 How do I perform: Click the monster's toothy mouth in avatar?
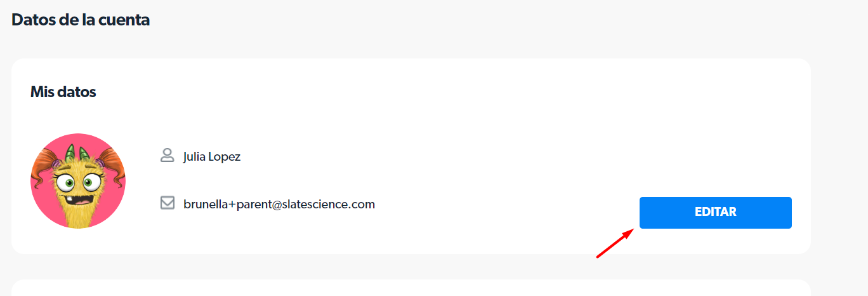click(x=76, y=198)
